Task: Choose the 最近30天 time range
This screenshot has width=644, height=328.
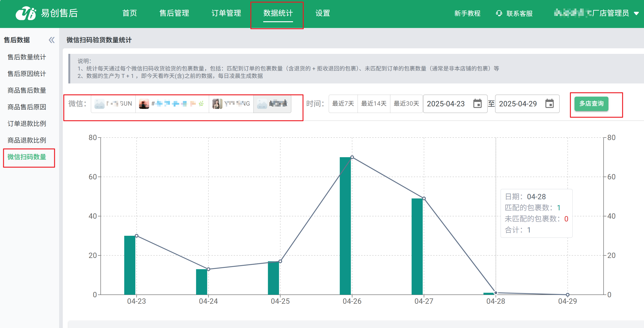Action: point(406,104)
